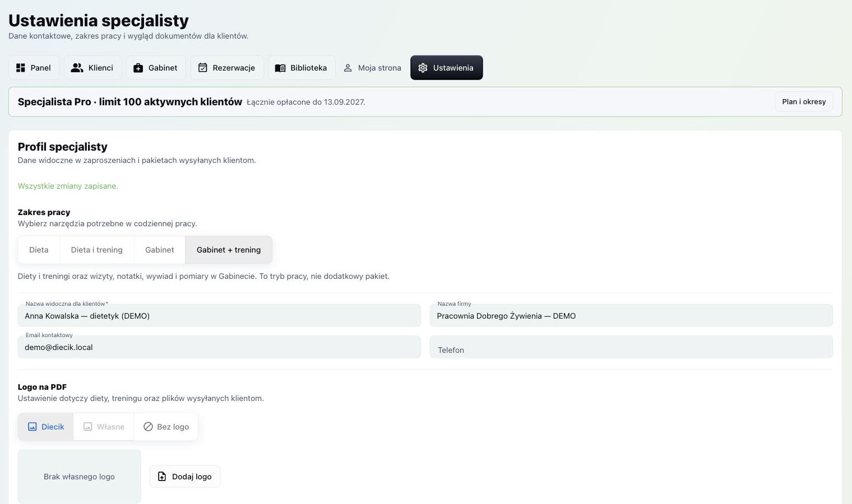Choose the Dieta i trening scope
852x504 pixels.
click(x=97, y=250)
